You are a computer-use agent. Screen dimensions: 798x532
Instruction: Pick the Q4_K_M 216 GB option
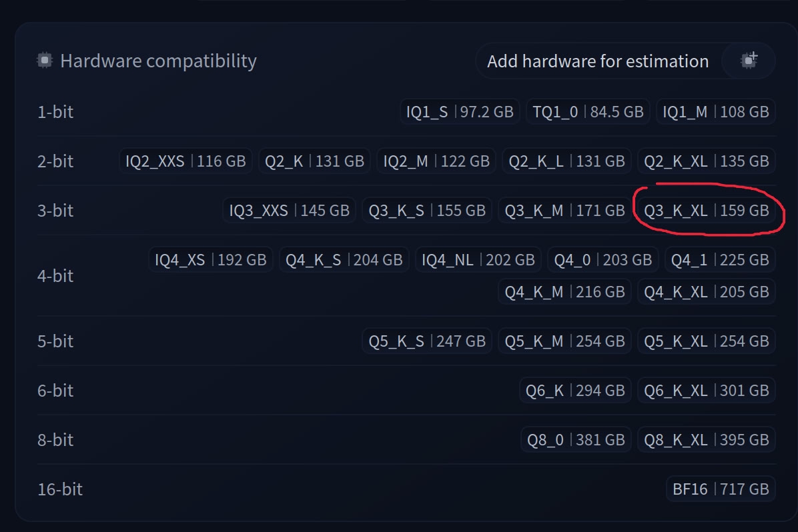click(564, 291)
